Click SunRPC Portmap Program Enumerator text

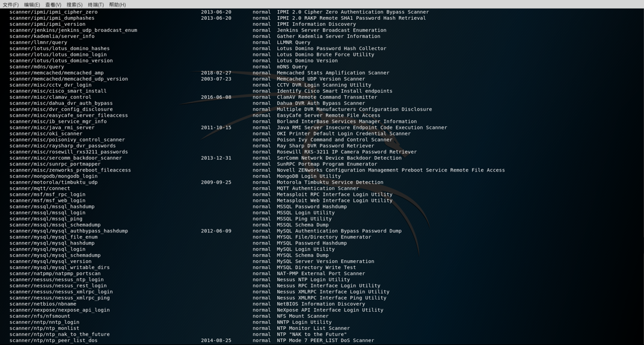point(327,164)
